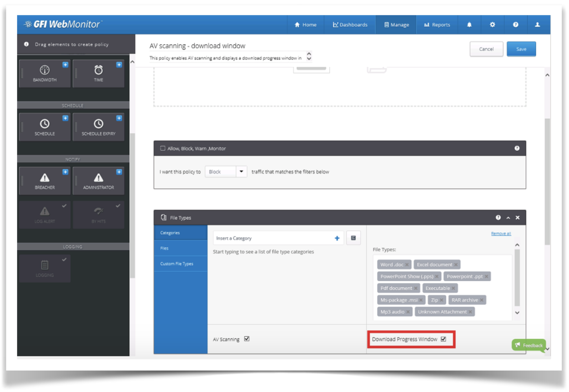Viewport: 569px width, 392px height.
Task: Select the Schedule Expiry policy element
Action: pyautogui.click(x=99, y=127)
